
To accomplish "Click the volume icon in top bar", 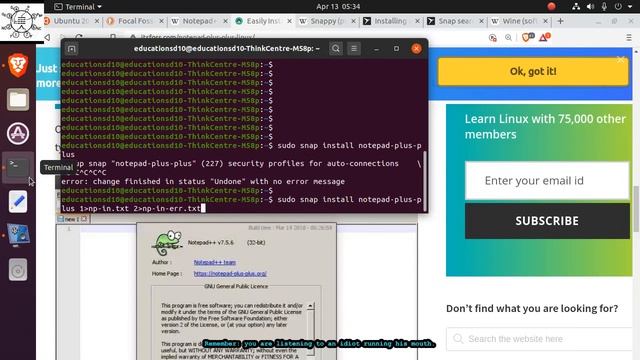I will [590, 7].
